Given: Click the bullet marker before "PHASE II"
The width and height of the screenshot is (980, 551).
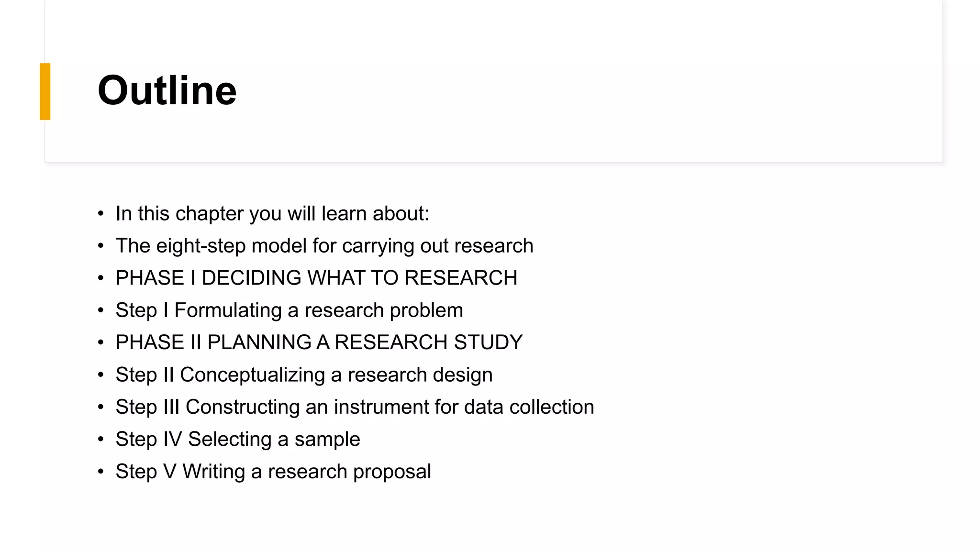Looking at the screenshot, I should [100, 342].
